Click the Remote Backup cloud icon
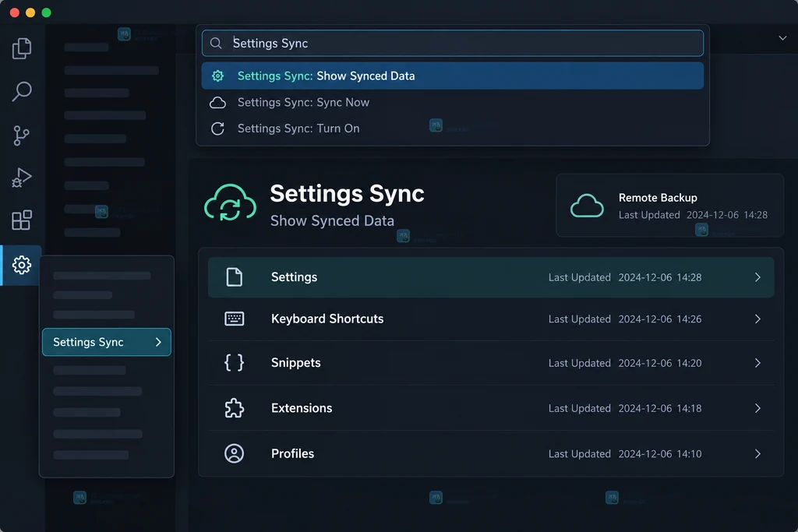The width and height of the screenshot is (798, 532). tap(587, 206)
